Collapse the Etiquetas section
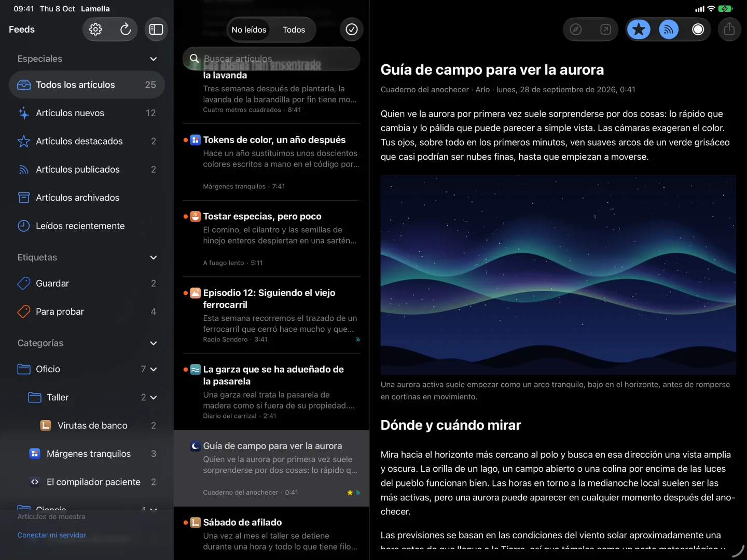 tap(154, 257)
